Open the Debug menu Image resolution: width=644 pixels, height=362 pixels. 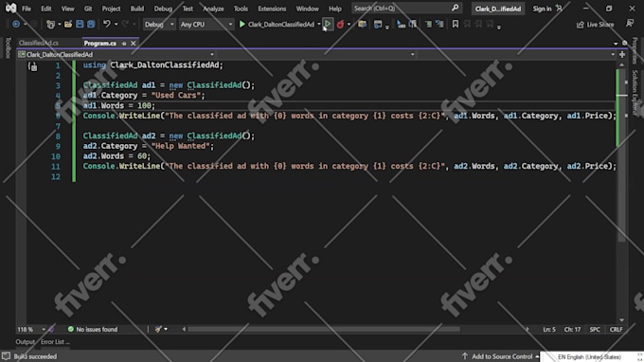coord(163,9)
